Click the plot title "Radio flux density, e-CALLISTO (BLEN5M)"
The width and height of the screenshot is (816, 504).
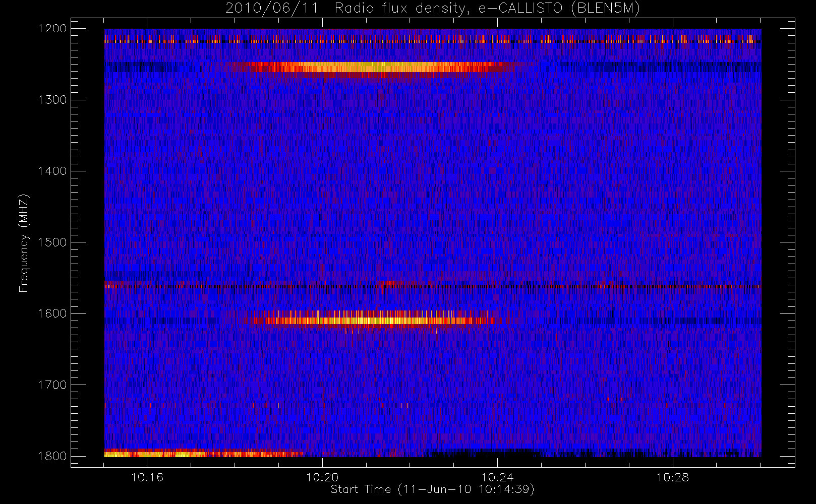(487, 8)
